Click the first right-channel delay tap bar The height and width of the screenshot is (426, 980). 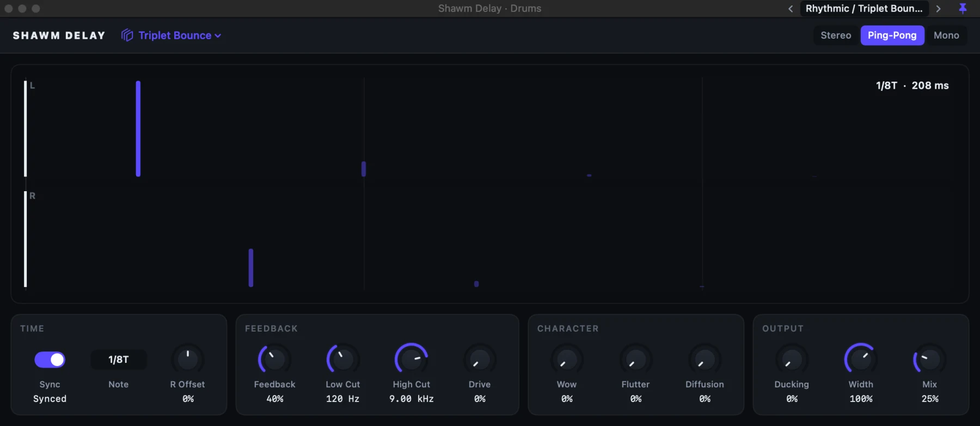pyautogui.click(x=251, y=267)
